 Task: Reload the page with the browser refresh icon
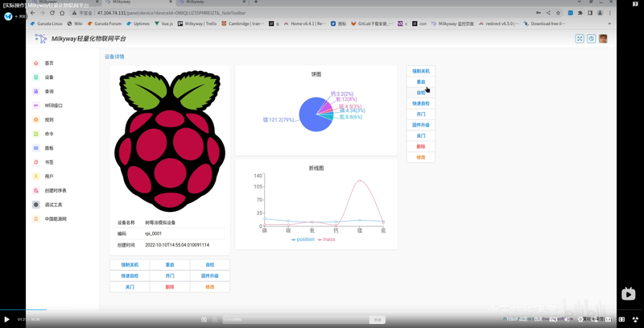(52, 13)
